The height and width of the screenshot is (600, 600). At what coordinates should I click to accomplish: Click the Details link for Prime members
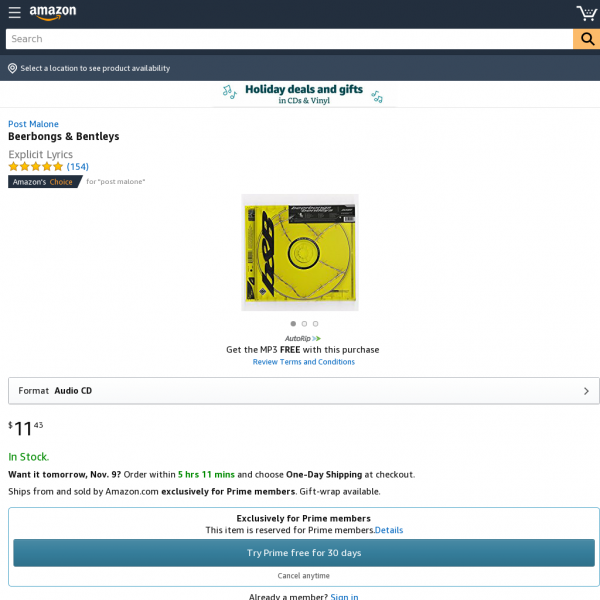point(389,530)
